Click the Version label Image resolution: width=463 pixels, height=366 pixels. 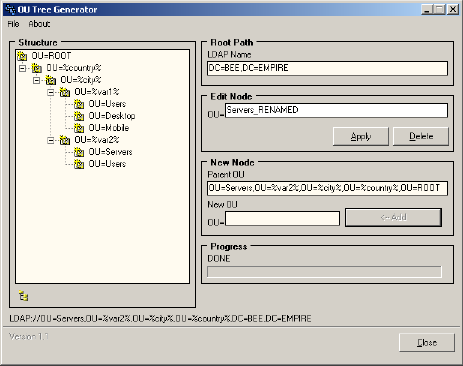click(x=29, y=337)
